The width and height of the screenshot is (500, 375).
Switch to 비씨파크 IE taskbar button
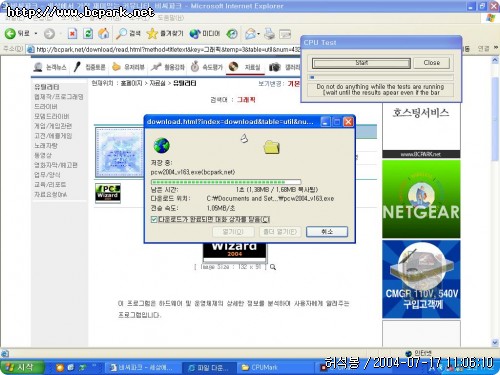tap(143, 367)
